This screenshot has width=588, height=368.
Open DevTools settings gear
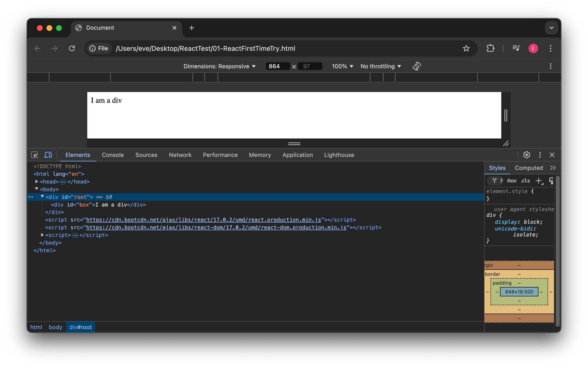(x=526, y=155)
